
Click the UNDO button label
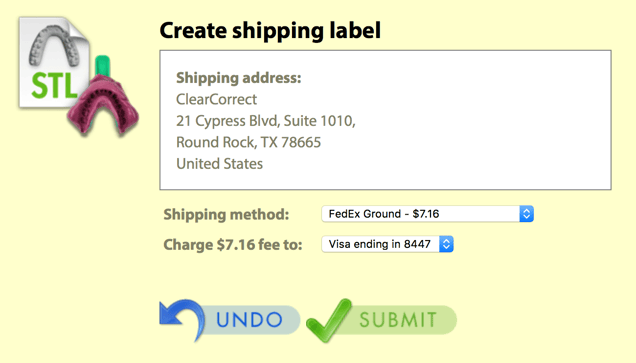coord(249,320)
